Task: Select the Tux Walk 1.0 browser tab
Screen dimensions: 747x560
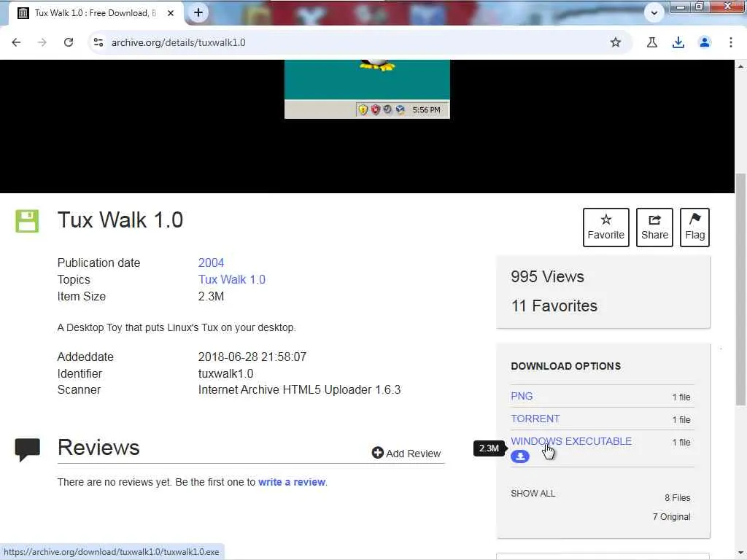Action: pyautogui.click(x=95, y=13)
